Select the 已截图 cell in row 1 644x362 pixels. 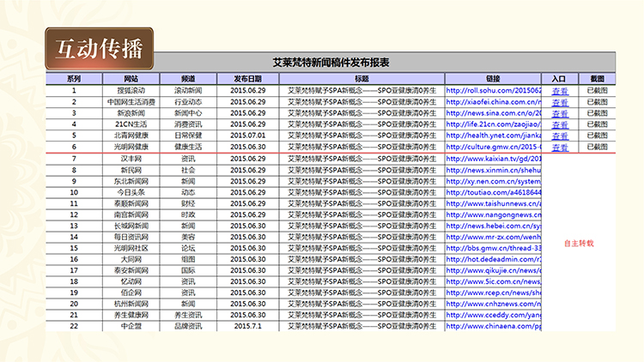[597, 90]
